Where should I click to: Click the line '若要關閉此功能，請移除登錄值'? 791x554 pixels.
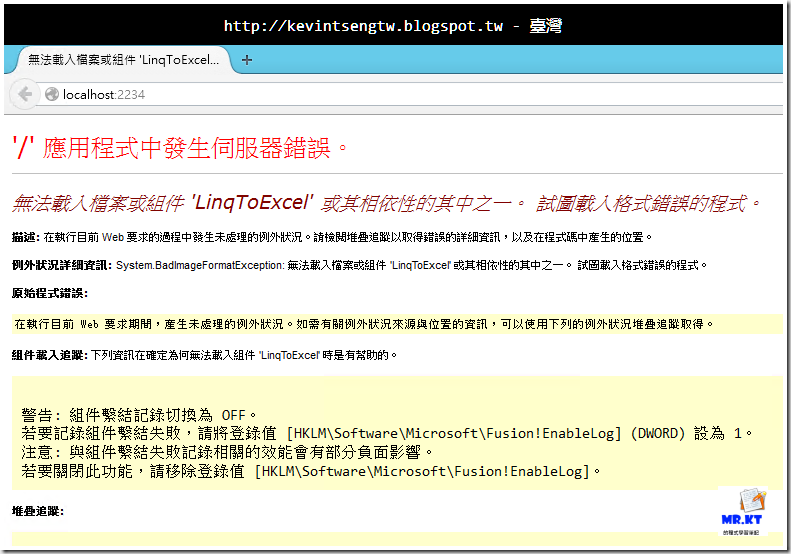(x=311, y=471)
